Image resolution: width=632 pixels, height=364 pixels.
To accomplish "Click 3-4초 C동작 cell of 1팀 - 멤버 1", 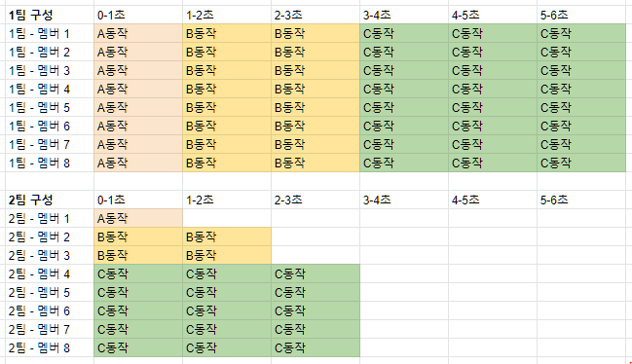I will (x=404, y=33).
